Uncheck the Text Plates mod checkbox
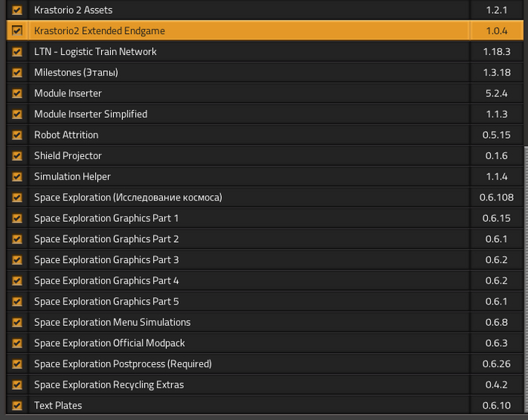The width and height of the screenshot is (528, 420). 17,406
